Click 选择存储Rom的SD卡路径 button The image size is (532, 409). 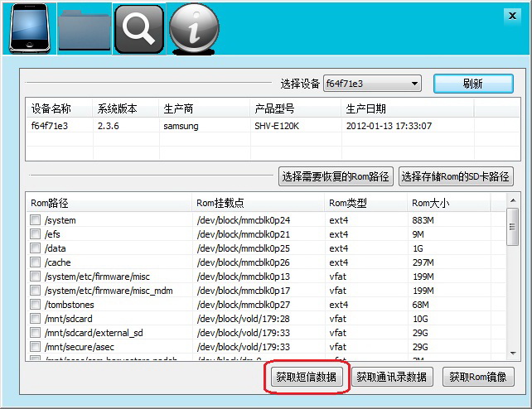(456, 176)
